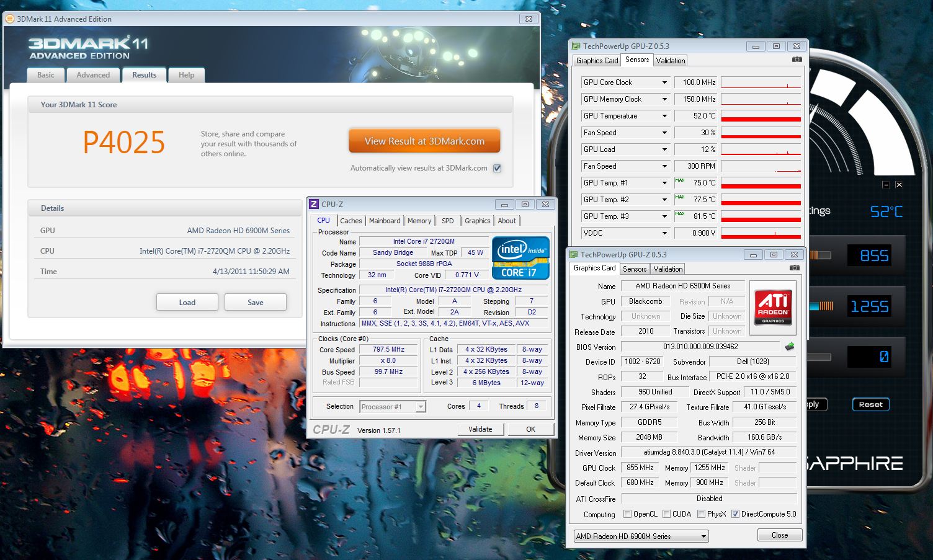This screenshot has width=933, height=560.
Task: Click the Driver Version value field
Action: click(709, 453)
